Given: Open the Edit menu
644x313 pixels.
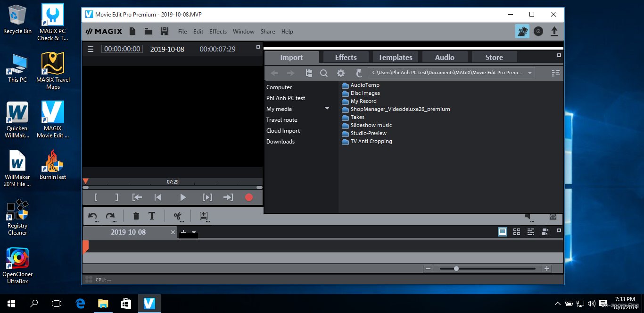Looking at the screenshot, I should pyautogui.click(x=198, y=32).
